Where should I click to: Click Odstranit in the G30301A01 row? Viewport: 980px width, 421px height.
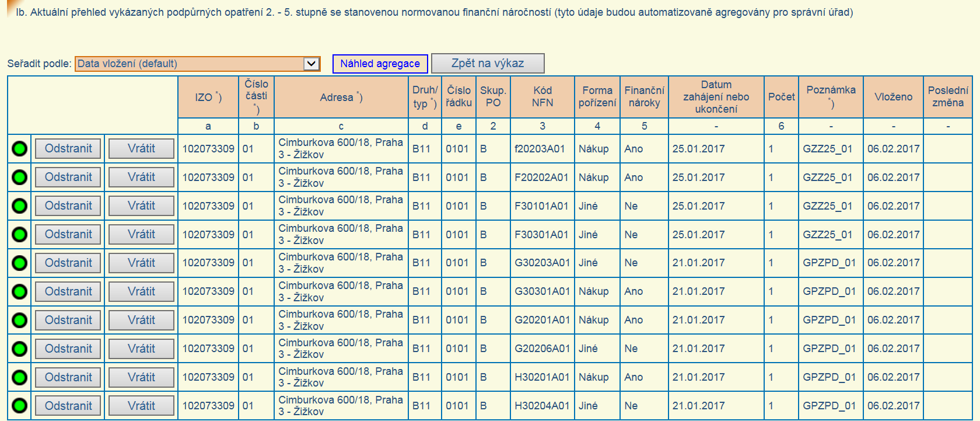68,291
